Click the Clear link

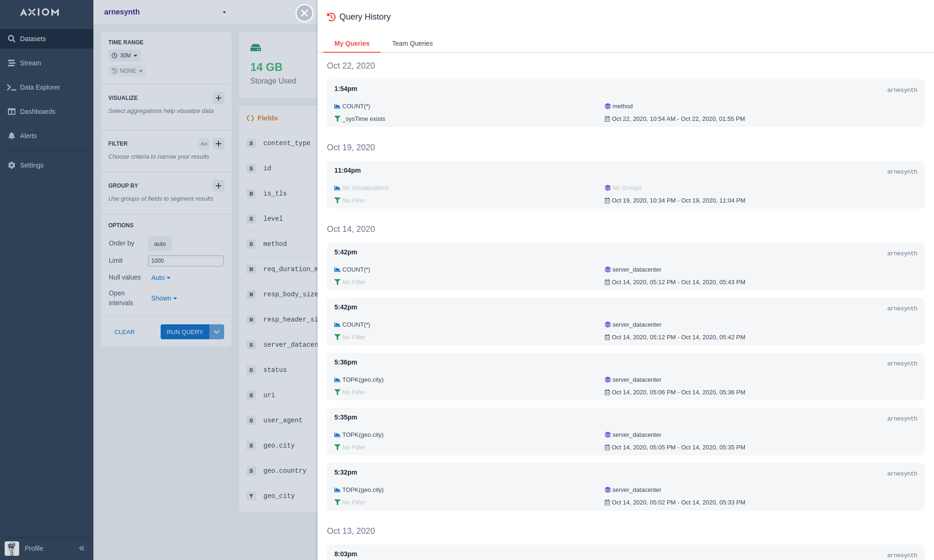coord(124,332)
